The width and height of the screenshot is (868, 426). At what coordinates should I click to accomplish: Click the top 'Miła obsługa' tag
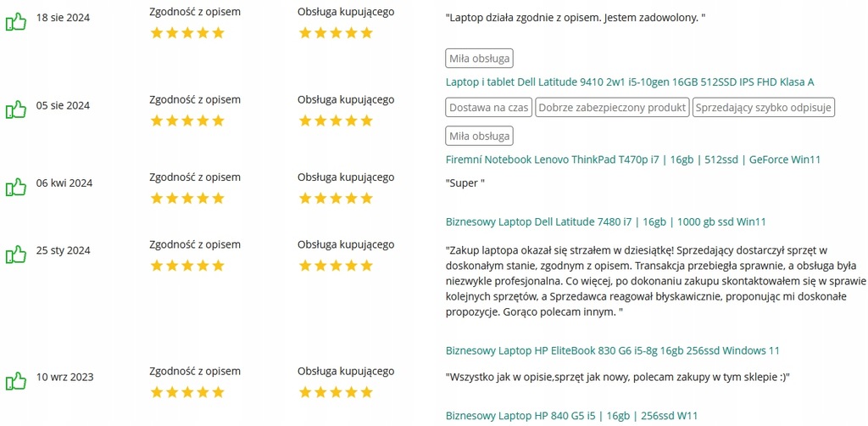[480, 59]
